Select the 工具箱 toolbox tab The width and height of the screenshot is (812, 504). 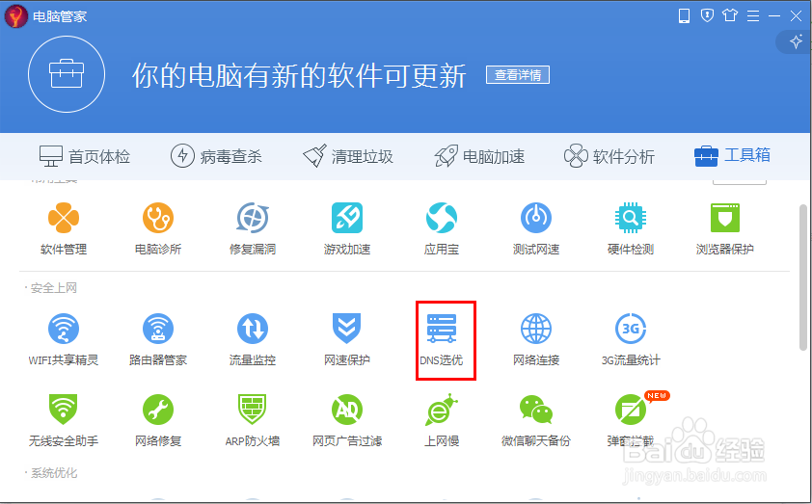point(732,155)
